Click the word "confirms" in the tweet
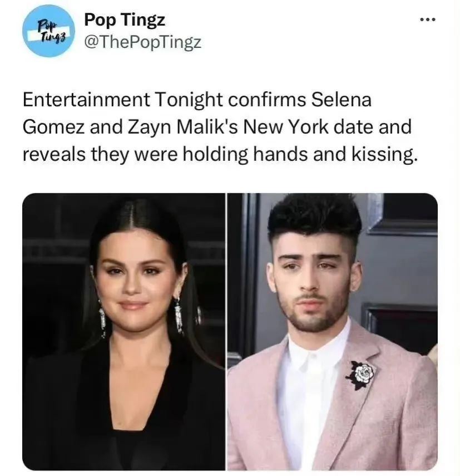The image size is (460, 476). (x=267, y=100)
